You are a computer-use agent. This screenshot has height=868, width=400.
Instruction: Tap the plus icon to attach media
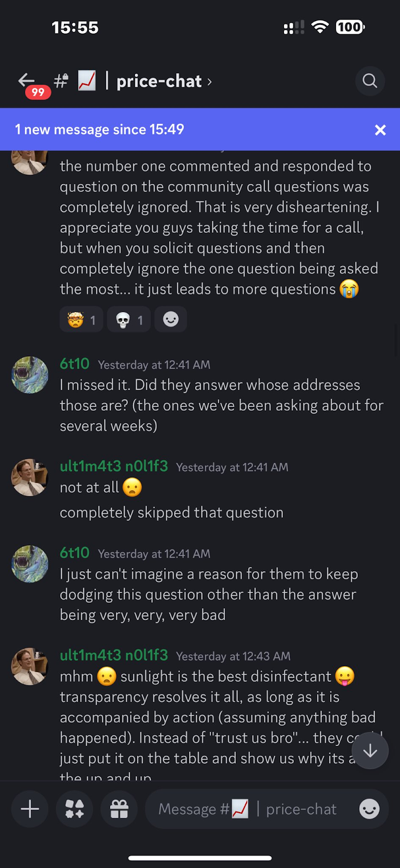[x=30, y=809]
